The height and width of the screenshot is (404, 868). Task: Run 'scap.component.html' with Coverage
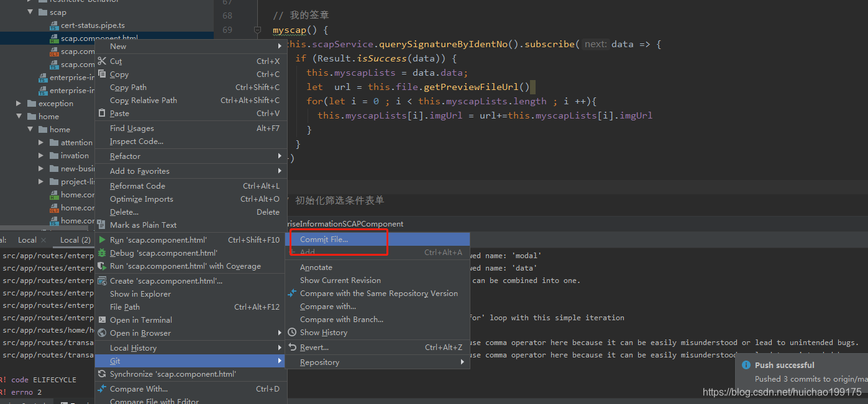pyautogui.click(x=103, y=266)
